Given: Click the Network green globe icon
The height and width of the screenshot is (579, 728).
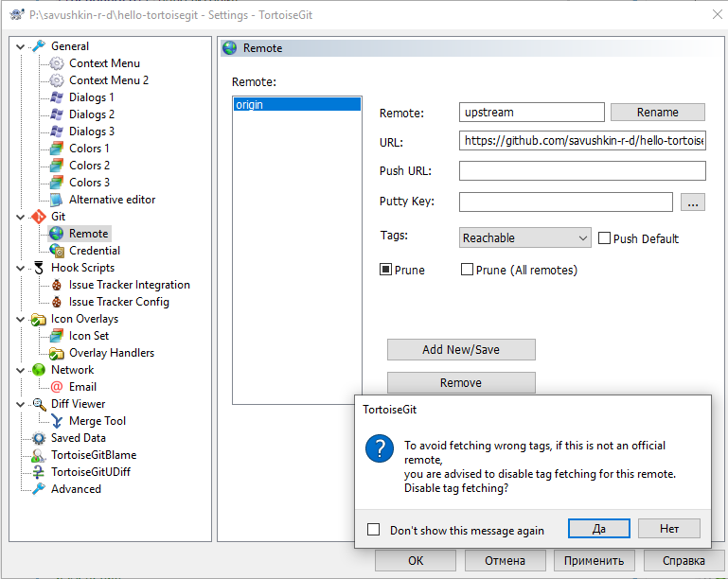Looking at the screenshot, I should 39,370.
